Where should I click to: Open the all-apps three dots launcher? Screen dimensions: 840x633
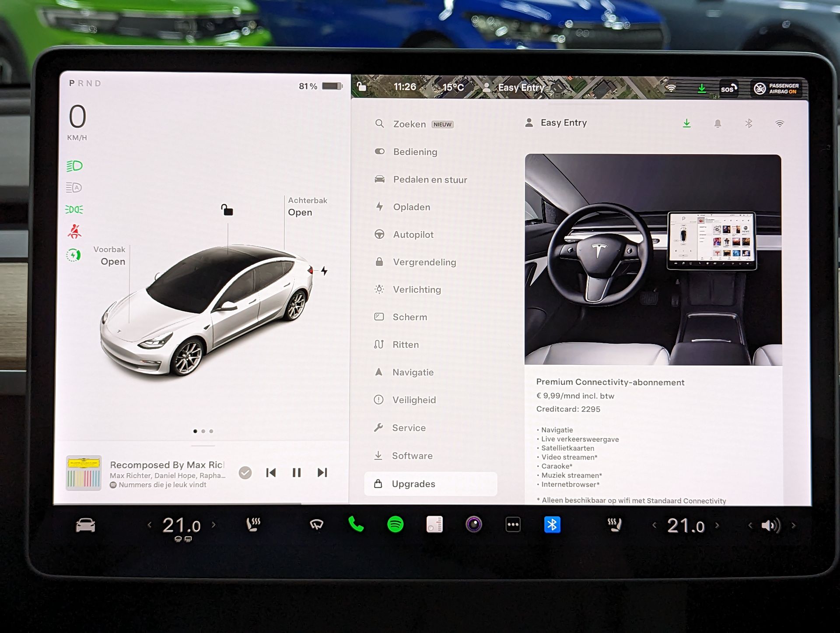[513, 524]
